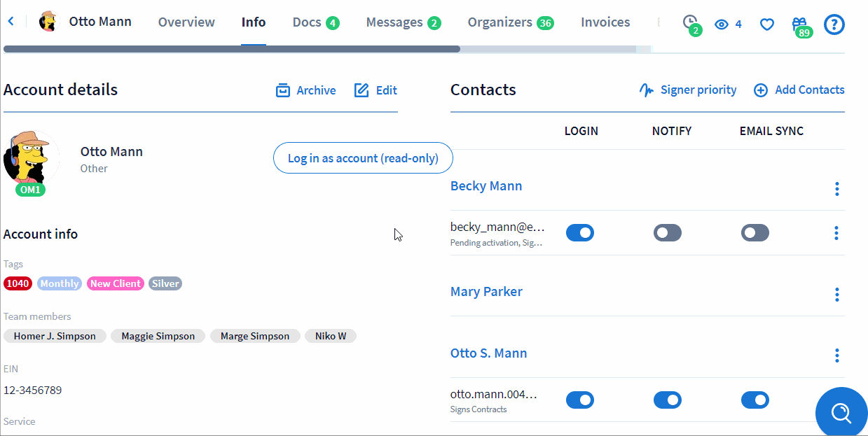Open the gift icon with 89 badge

800,25
